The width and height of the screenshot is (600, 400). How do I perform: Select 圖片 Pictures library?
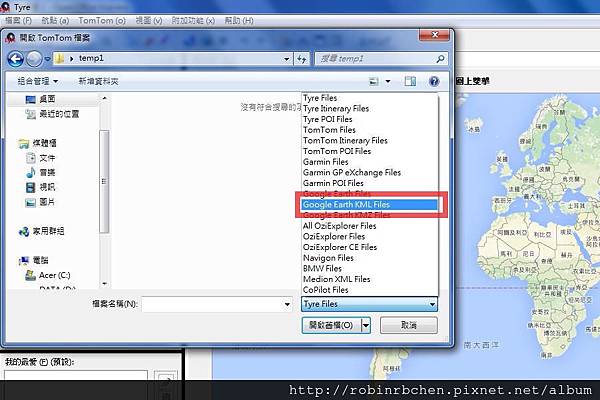click(x=41, y=202)
